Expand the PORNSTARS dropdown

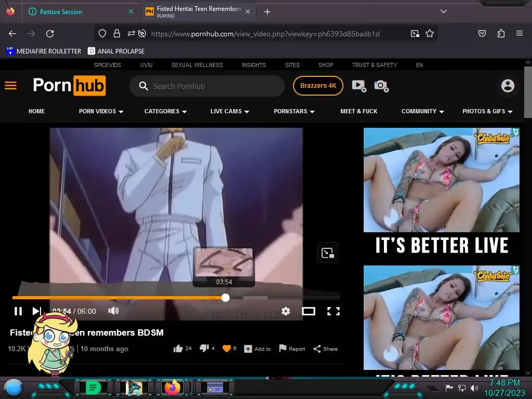(294, 111)
